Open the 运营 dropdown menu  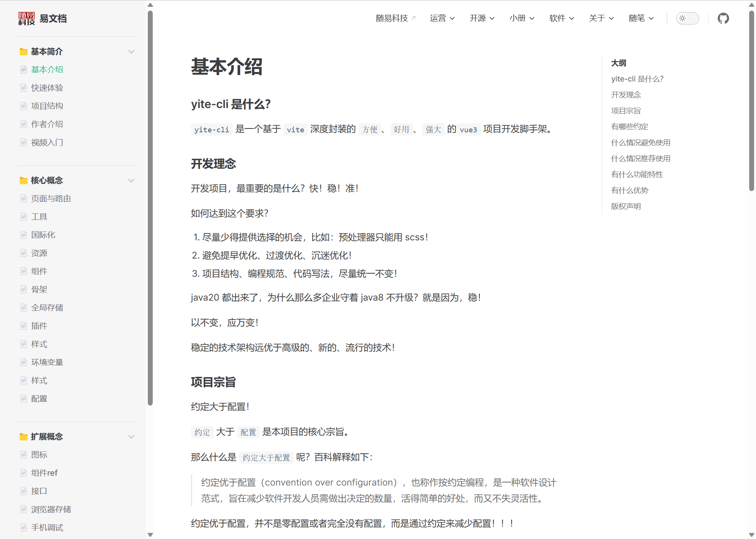[442, 18]
